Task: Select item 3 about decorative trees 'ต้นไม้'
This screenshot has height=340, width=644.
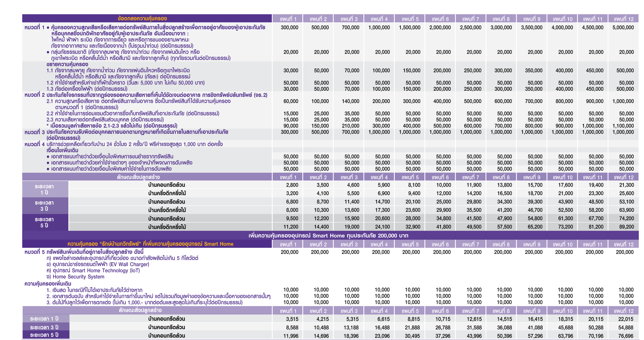Action: coord(144,303)
